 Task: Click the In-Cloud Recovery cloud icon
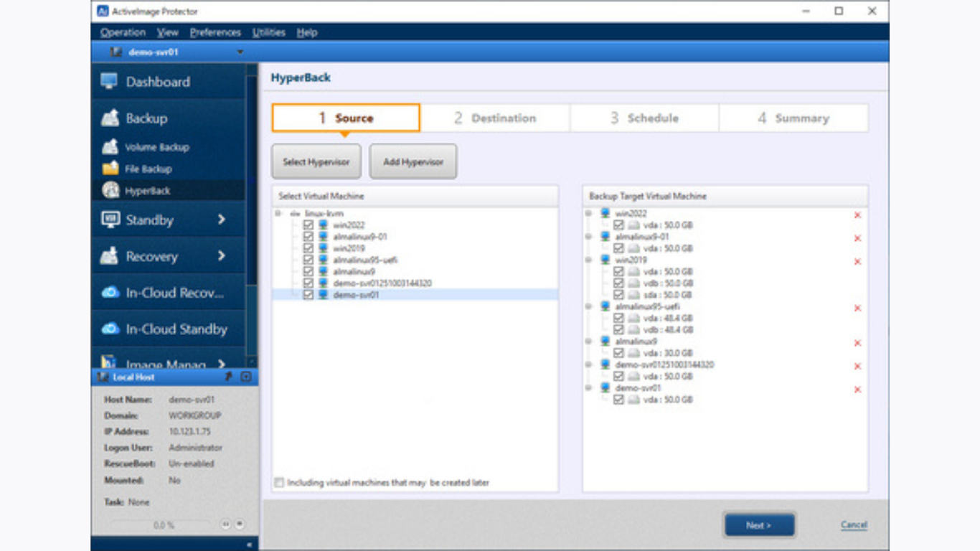(110, 293)
